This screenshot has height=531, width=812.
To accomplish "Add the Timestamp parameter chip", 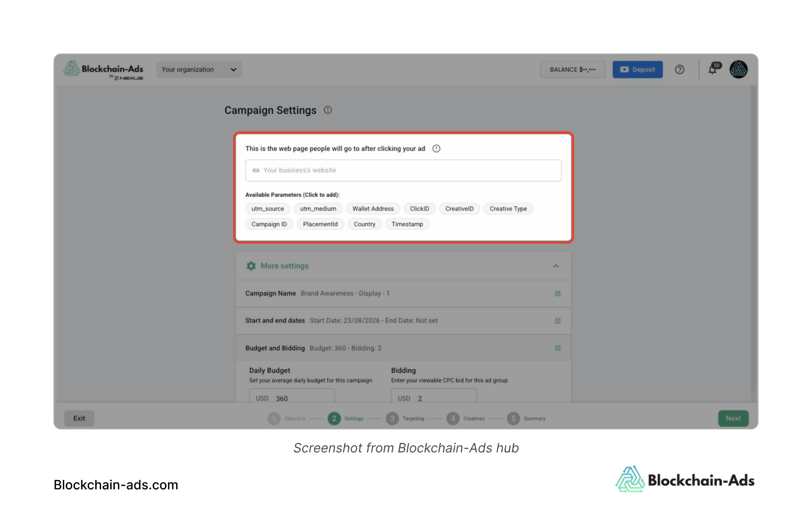I will 407,224.
